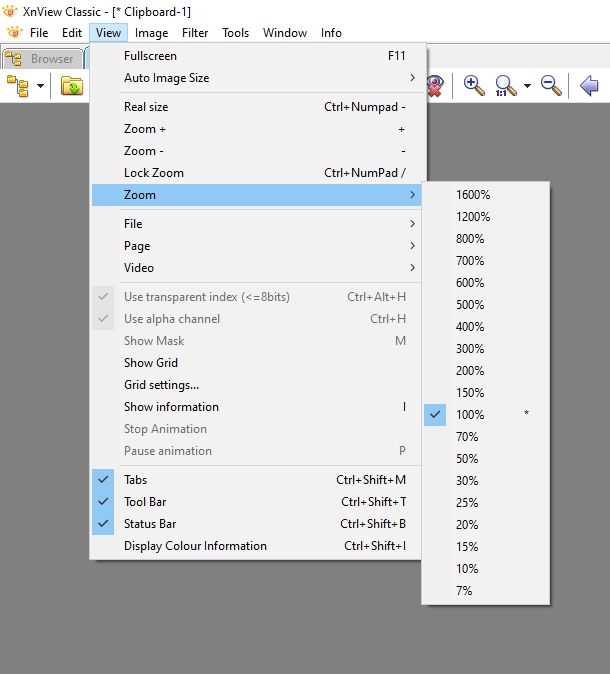Uncheck the Status Bar option
The height and width of the screenshot is (674, 610).
click(x=257, y=524)
